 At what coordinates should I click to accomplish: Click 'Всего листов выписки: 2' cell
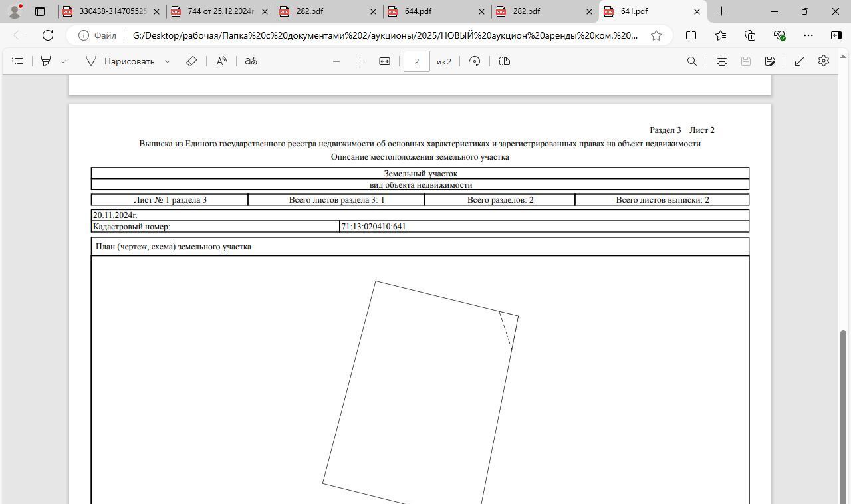[662, 200]
